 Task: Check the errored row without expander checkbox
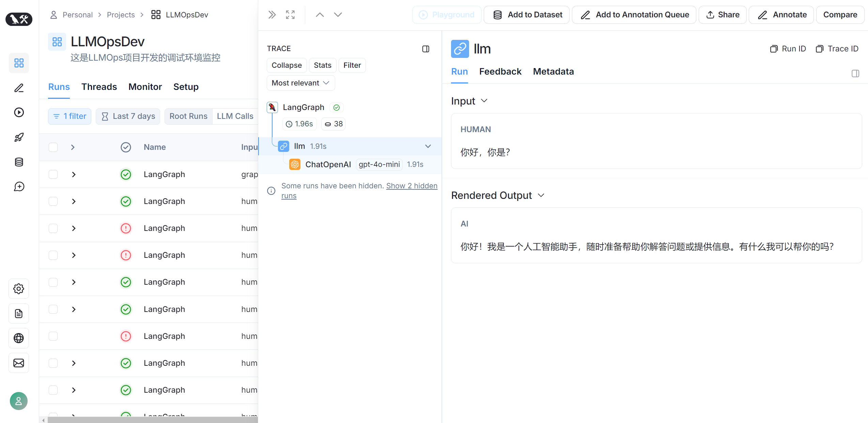click(x=53, y=336)
